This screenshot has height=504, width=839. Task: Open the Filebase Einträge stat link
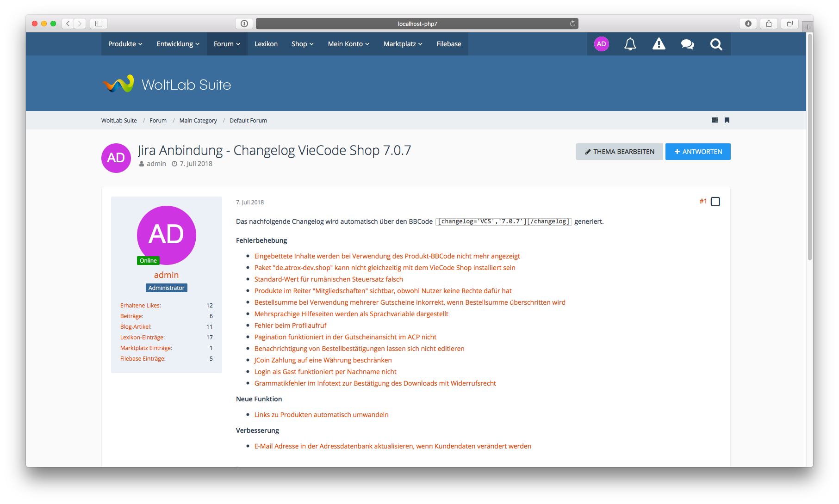143,359
